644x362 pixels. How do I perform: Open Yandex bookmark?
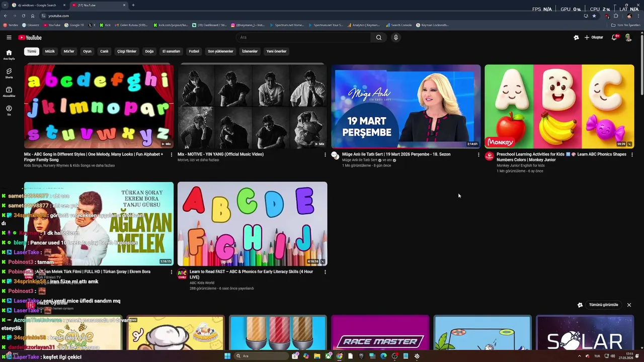click(10, 25)
